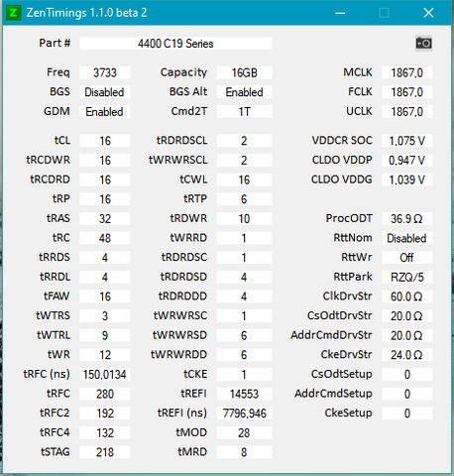Click the BGS value Disabled
The width and height of the screenshot is (454, 476).
tap(105, 92)
